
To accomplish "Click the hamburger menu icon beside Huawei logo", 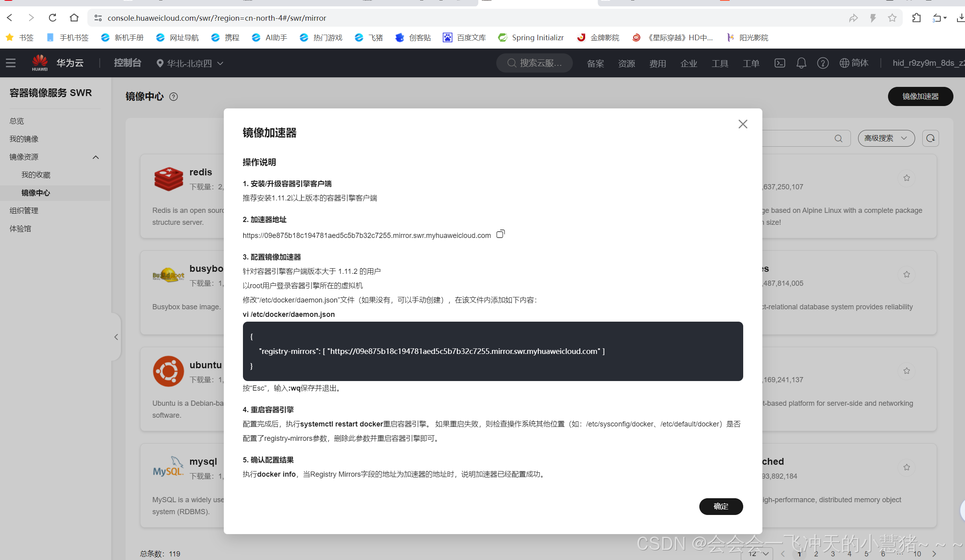I will pyautogui.click(x=11, y=63).
